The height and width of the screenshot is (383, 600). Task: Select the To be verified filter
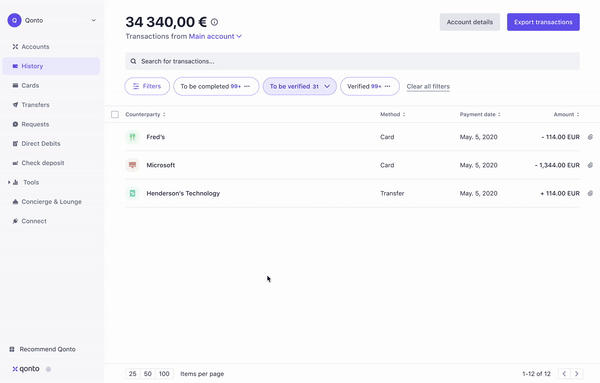click(300, 86)
